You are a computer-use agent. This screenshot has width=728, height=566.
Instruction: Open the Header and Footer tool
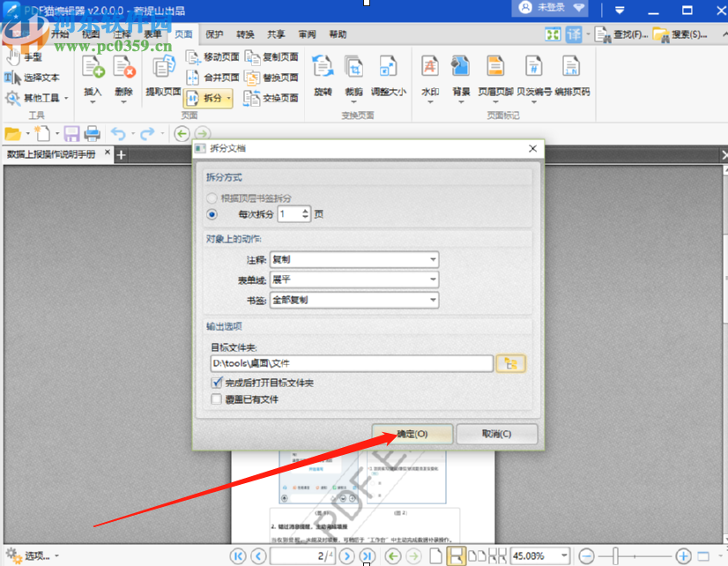495,76
